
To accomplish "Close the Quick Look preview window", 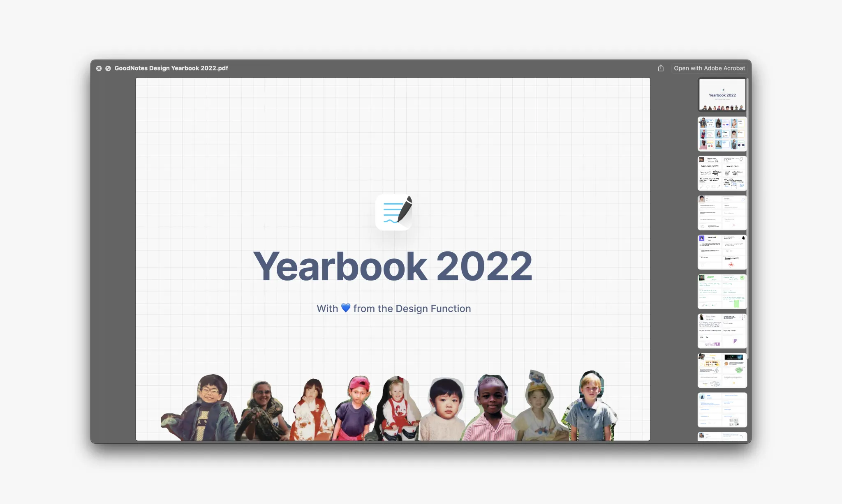I will coord(99,69).
